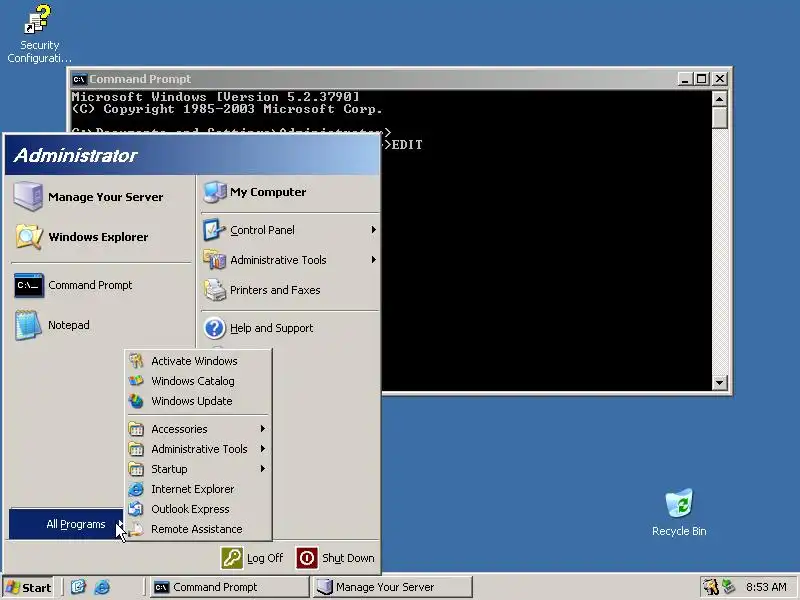
Task: Minimize the Command Prompt window
Action: [x=685, y=79]
